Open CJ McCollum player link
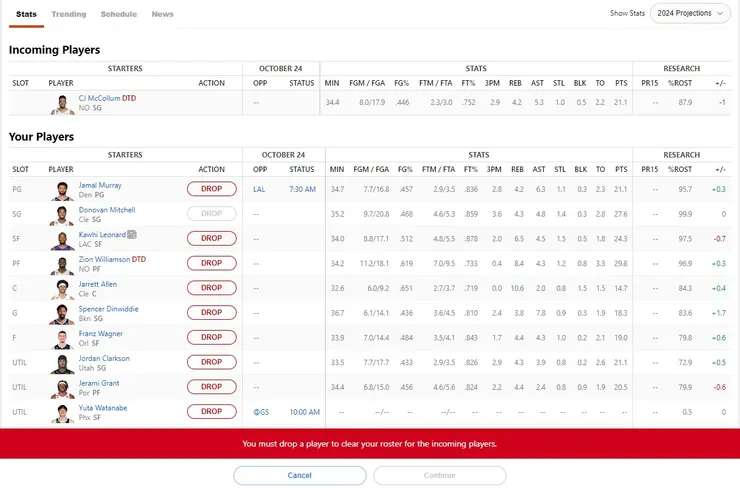 pos(100,98)
